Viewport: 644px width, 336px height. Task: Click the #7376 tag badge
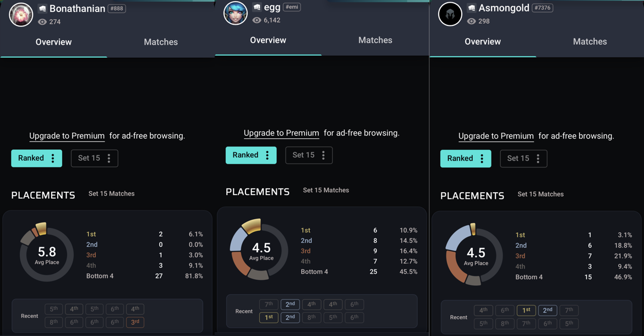tap(542, 8)
